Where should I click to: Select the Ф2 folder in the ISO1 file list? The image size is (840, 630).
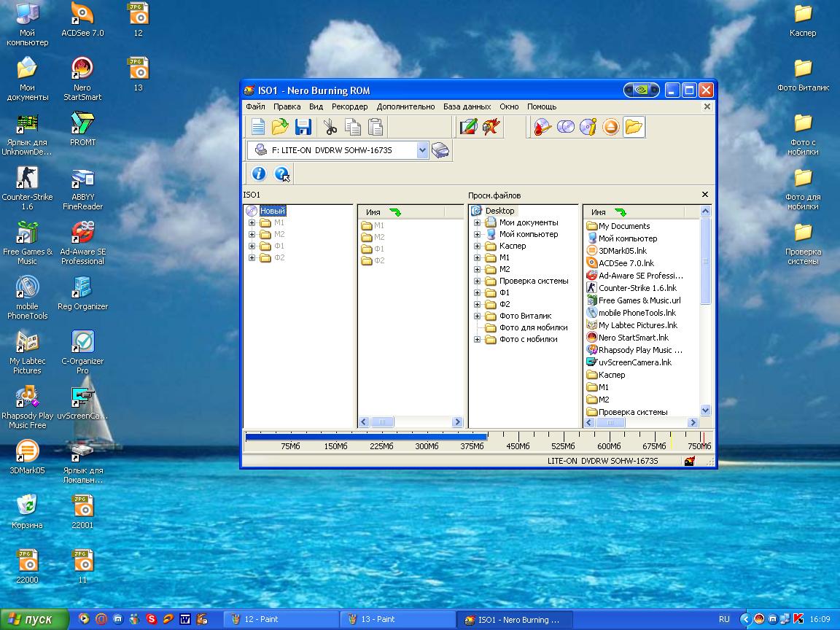click(379, 261)
